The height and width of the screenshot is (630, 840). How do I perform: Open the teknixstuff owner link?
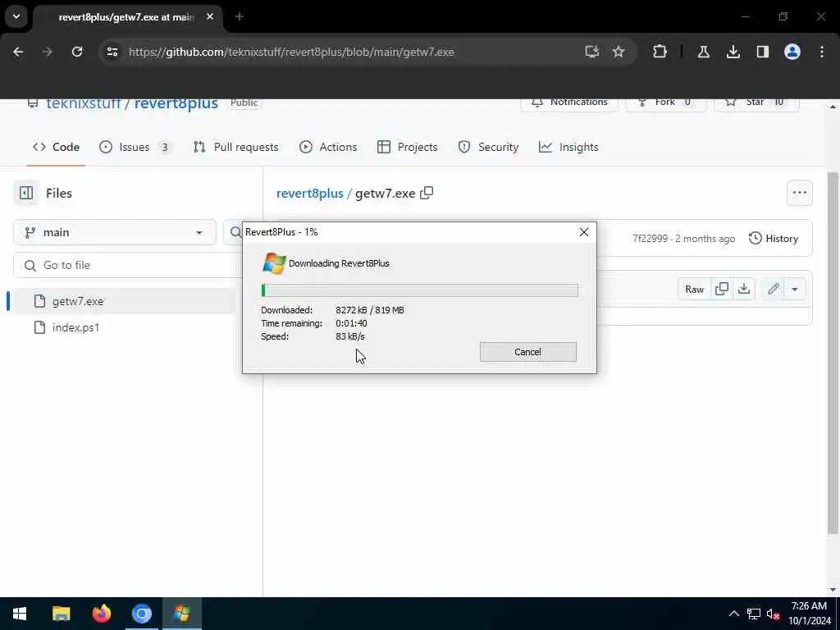click(83, 103)
